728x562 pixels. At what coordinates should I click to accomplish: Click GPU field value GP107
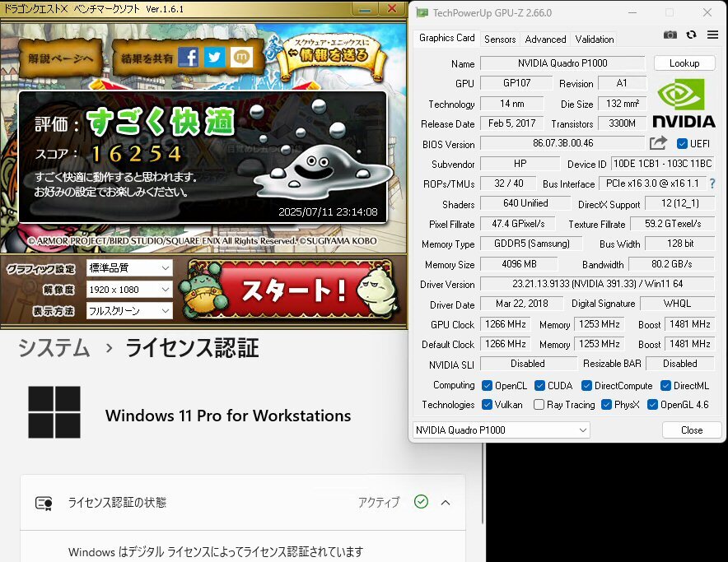pyautogui.click(x=516, y=83)
